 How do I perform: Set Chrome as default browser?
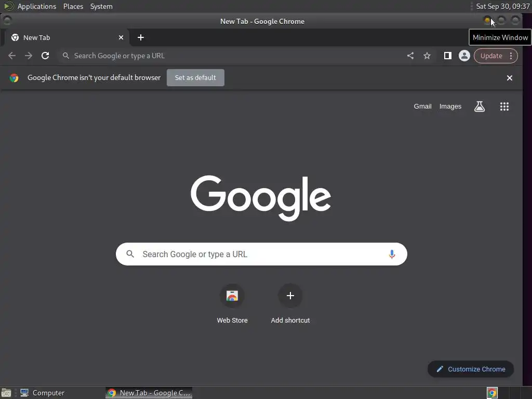click(x=195, y=78)
